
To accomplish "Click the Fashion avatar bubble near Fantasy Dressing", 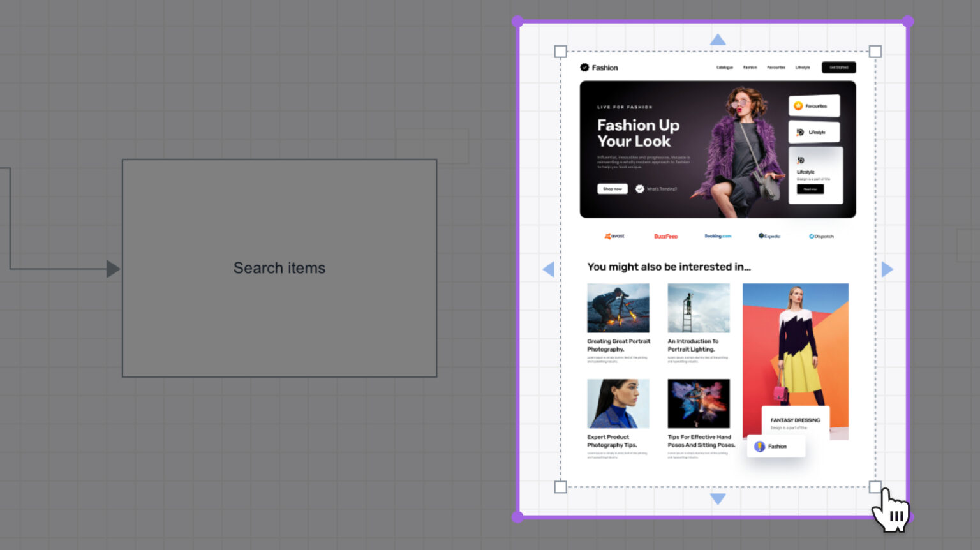I will [759, 446].
